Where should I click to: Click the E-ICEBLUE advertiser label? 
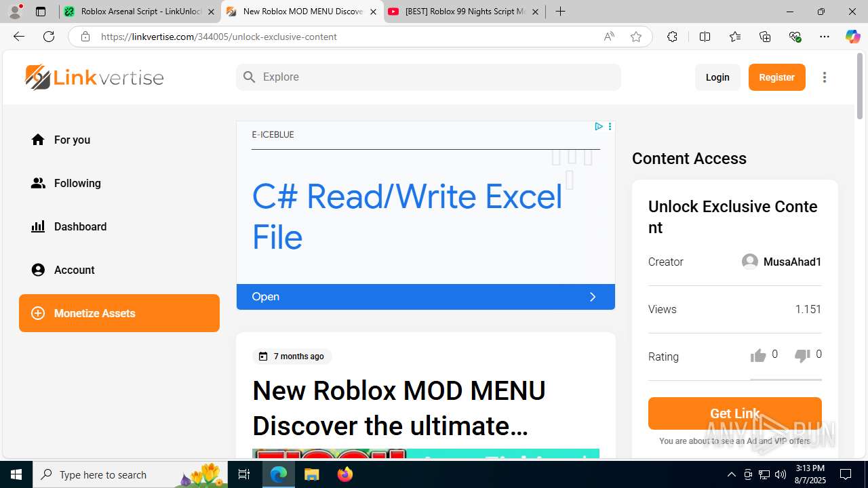273,135
